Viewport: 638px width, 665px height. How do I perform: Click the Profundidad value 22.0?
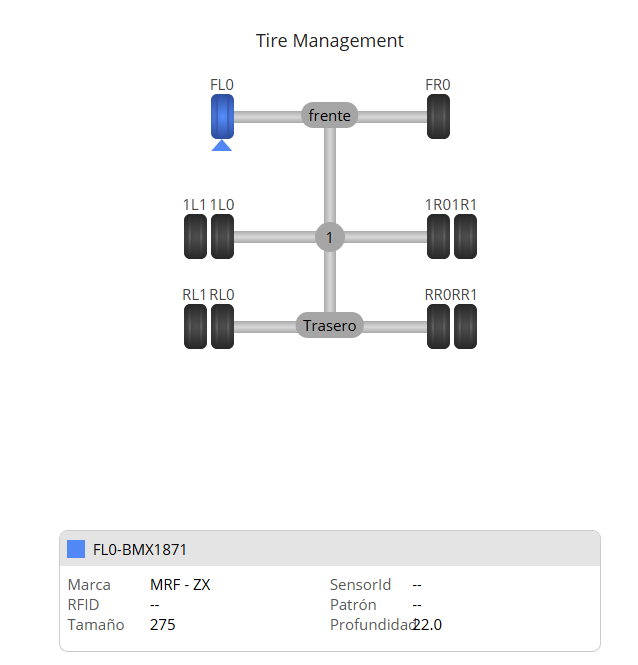428,625
